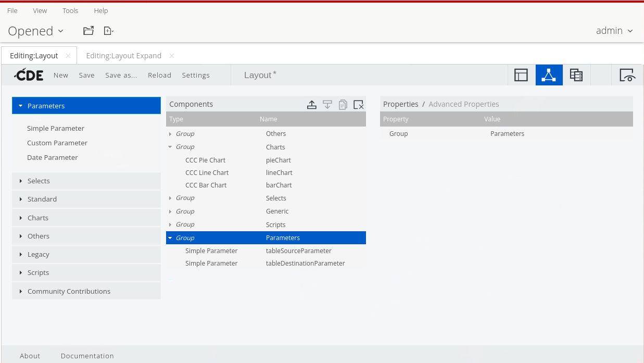The height and width of the screenshot is (363, 644).
Task: Click the duplicate component icon
Action: point(343,105)
